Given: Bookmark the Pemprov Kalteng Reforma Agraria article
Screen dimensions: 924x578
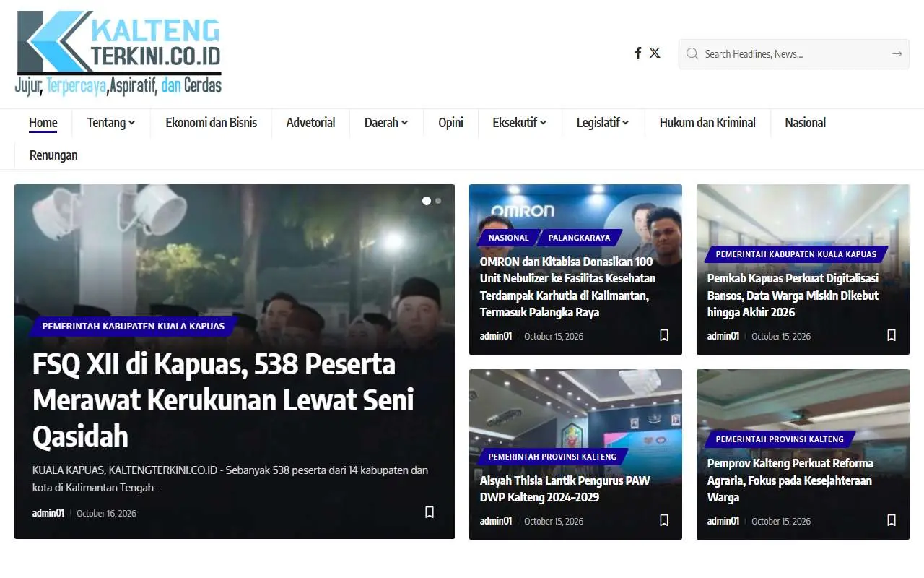Looking at the screenshot, I should tap(892, 520).
